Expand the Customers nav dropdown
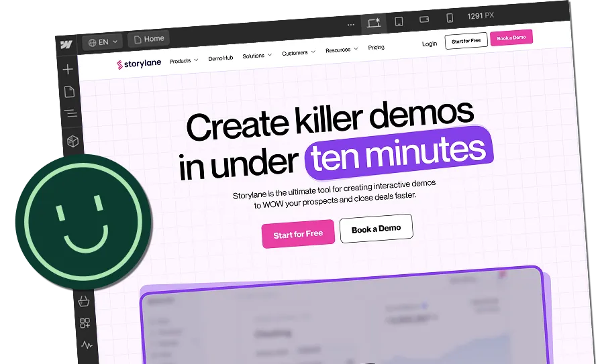The width and height of the screenshot is (600, 364). 299,53
